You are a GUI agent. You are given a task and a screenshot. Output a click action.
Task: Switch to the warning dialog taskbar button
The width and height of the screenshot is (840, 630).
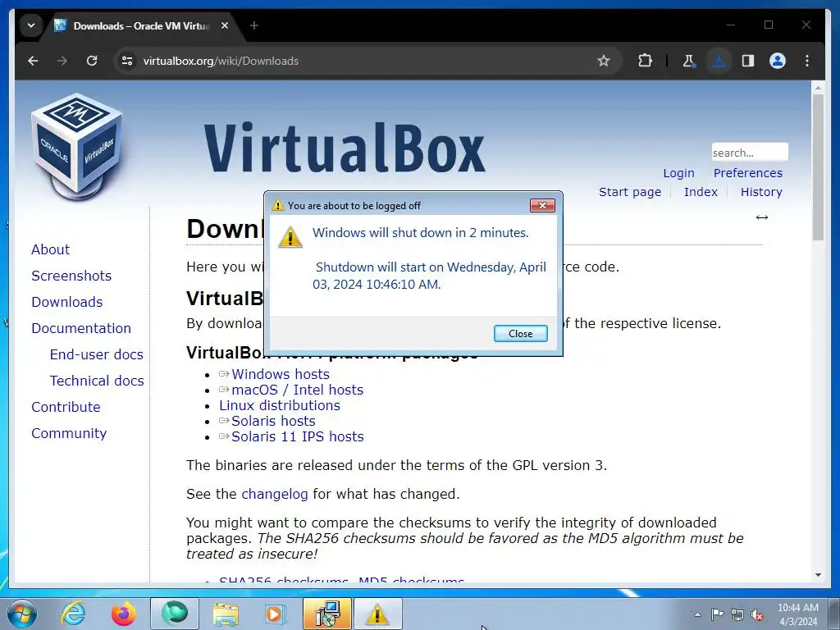pyautogui.click(x=377, y=614)
